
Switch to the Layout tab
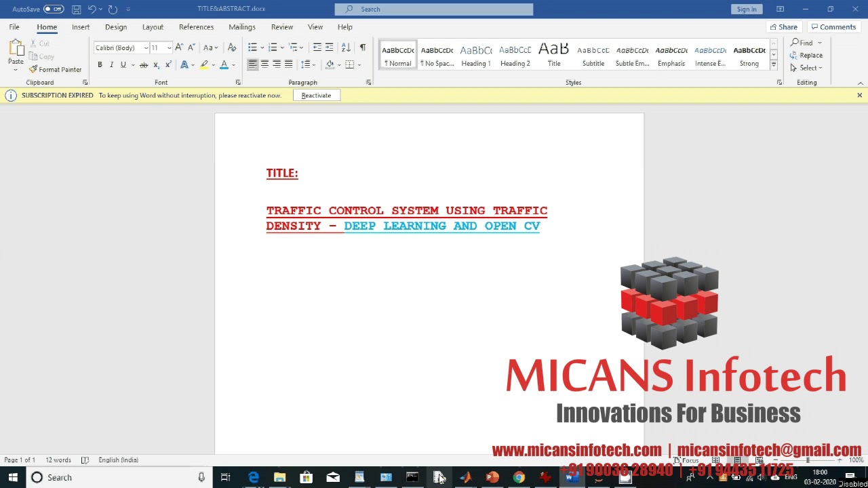pyautogui.click(x=153, y=27)
